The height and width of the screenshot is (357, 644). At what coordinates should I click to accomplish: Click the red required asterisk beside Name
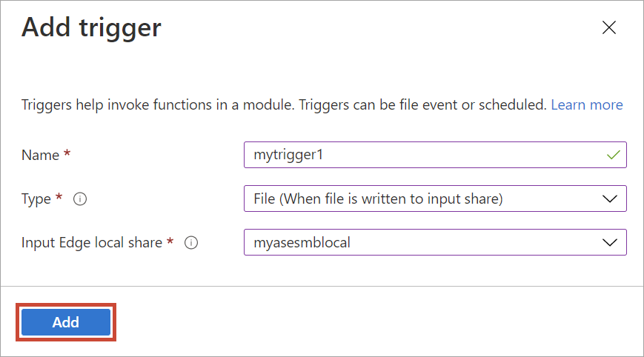67,153
